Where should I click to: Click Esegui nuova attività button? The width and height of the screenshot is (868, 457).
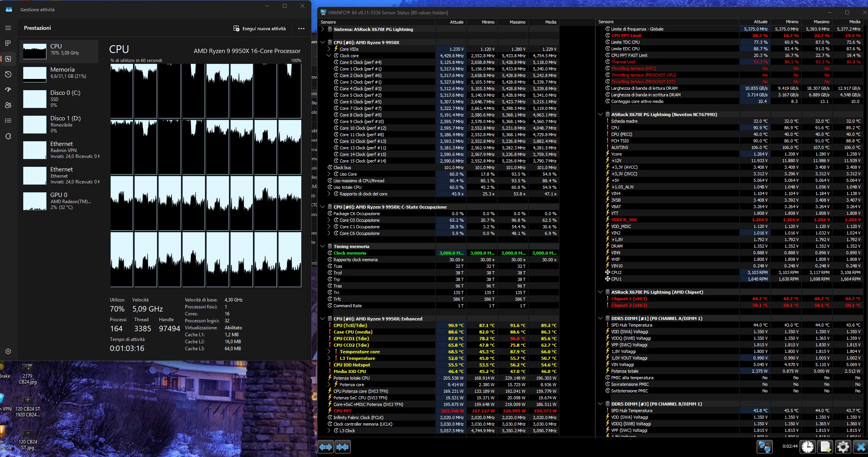(260, 29)
